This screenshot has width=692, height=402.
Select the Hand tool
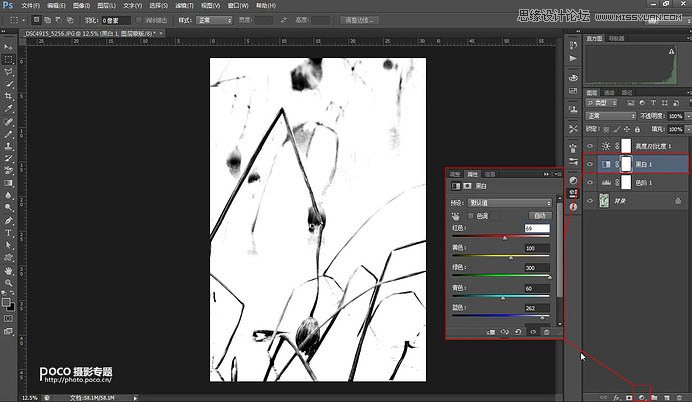(x=8, y=270)
